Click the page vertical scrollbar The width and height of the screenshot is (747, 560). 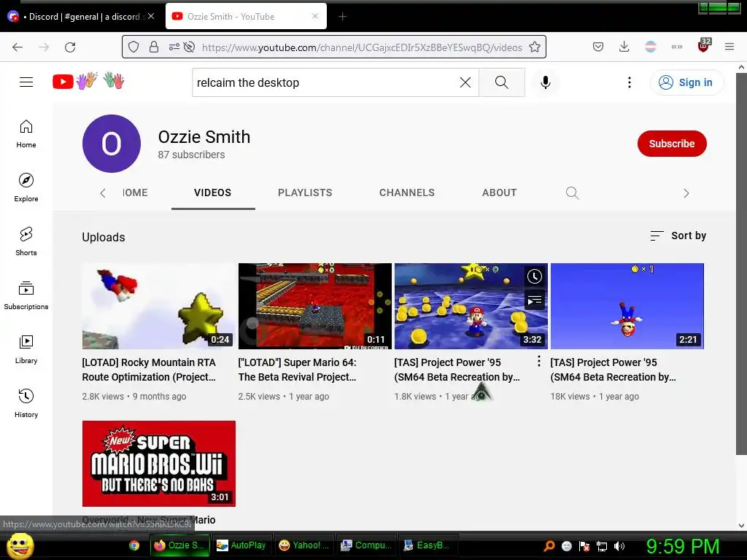[741, 264]
